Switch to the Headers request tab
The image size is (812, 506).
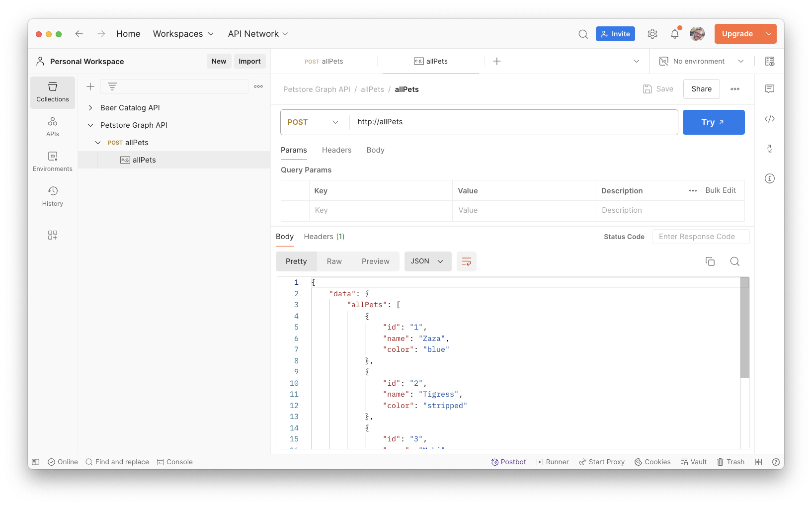[336, 150]
